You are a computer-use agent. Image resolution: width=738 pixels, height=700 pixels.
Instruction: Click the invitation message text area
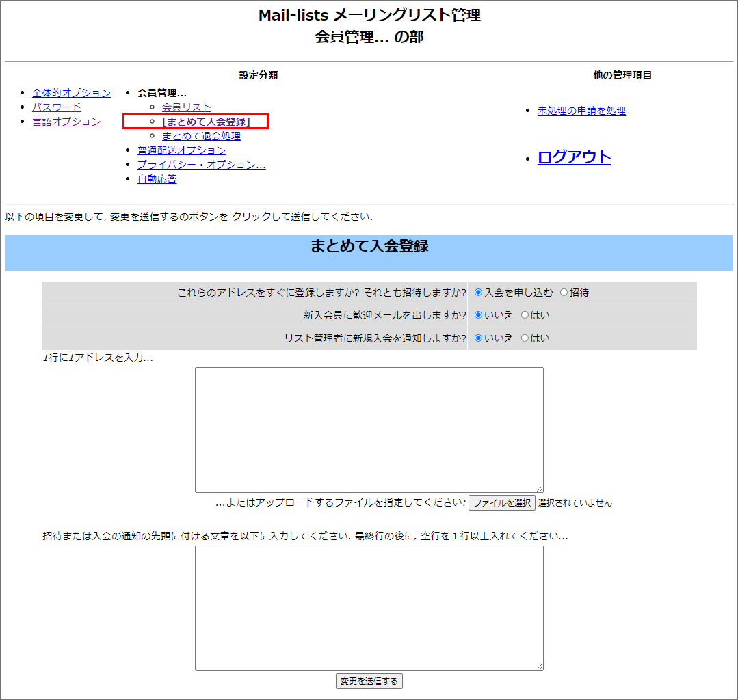[x=369, y=607]
